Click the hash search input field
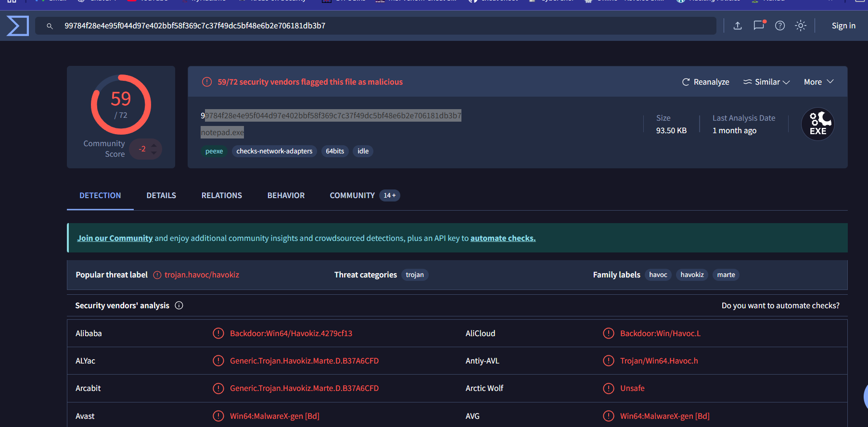868x427 pixels. coord(376,25)
